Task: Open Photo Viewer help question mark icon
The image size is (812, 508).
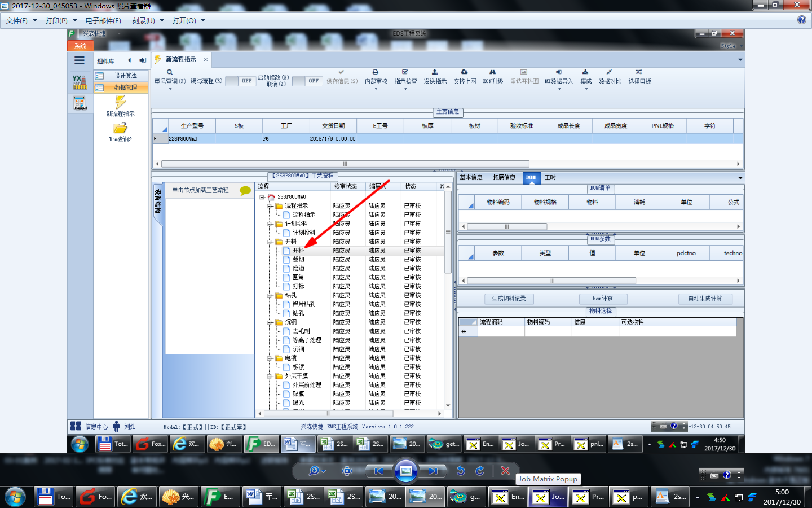Action: click(x=802, y=20)
